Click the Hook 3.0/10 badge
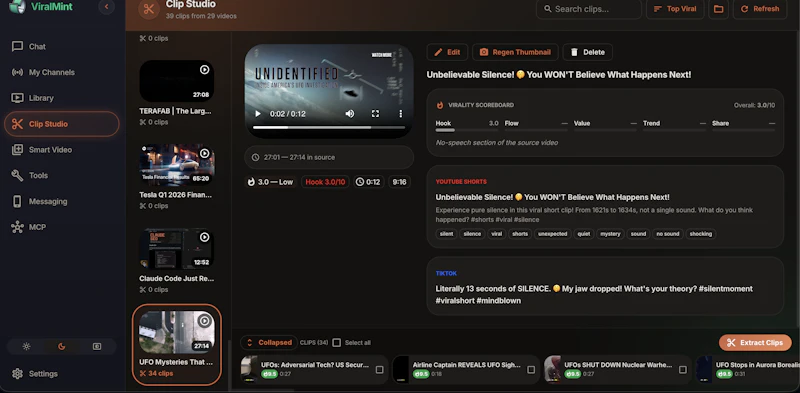Screen dimensions: 800x393 325,182
